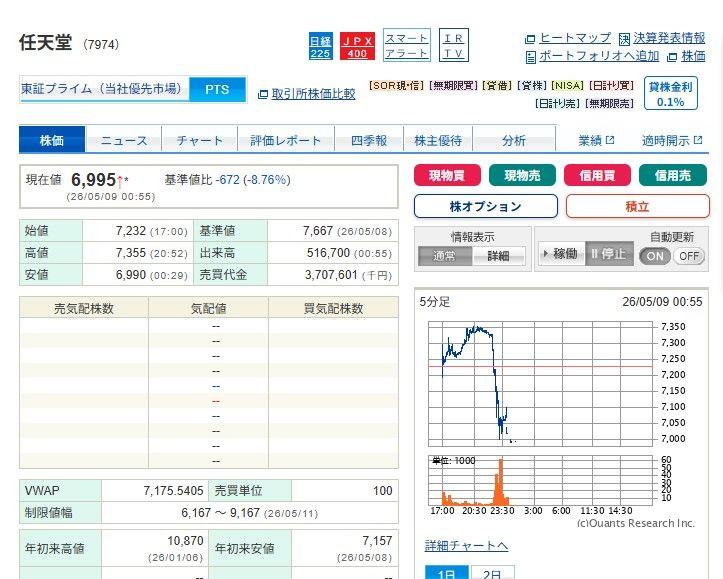Screen dimensions: 723x579
Task: Open the 適時開示 external link
Action: (672, 140)
